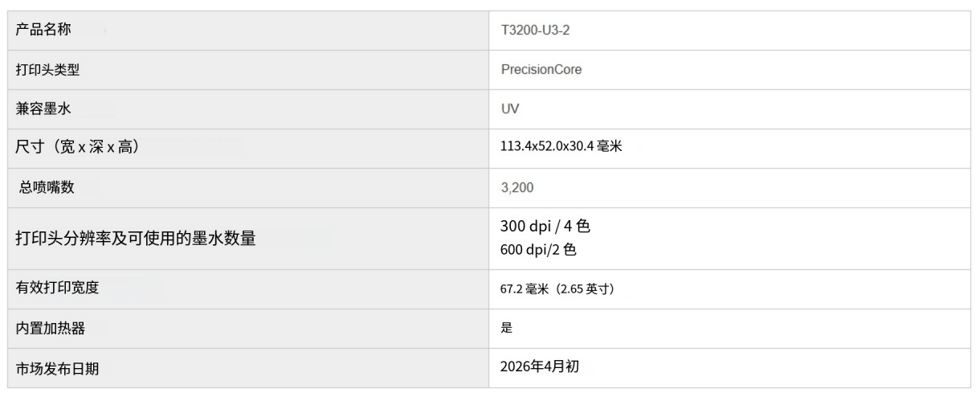Select the 67.2 毫米 (2.65 英寸) value
Screen dimensions: 980x397
557,289
